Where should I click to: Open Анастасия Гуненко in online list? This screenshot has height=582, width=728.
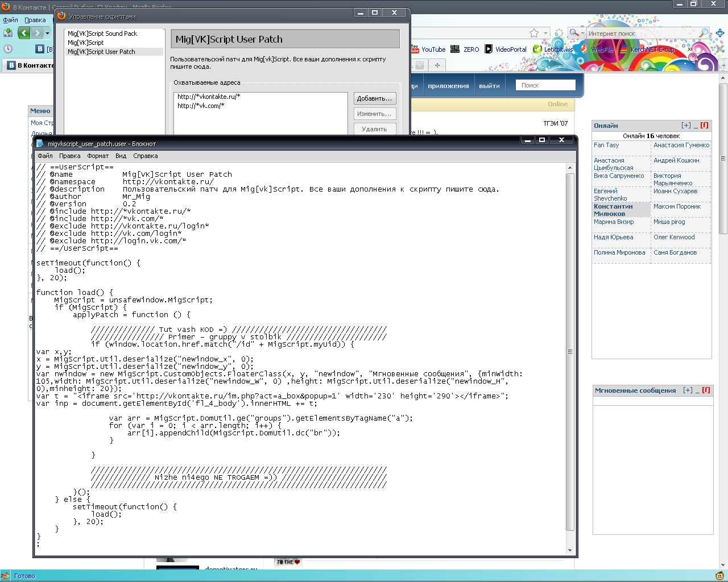(x=681, y=145)
